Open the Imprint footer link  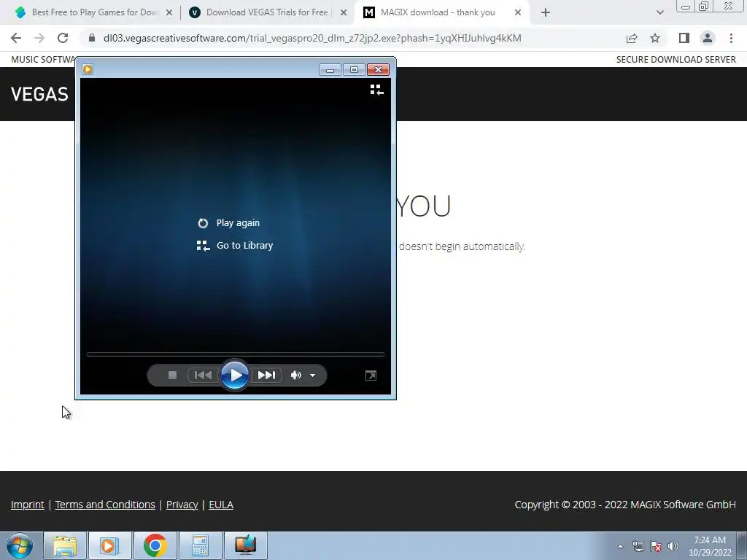tap(28, 505)
